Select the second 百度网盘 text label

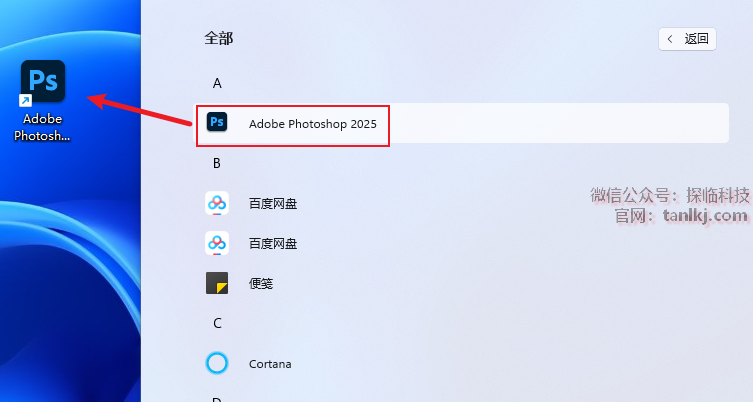click(x=273, y=244)
